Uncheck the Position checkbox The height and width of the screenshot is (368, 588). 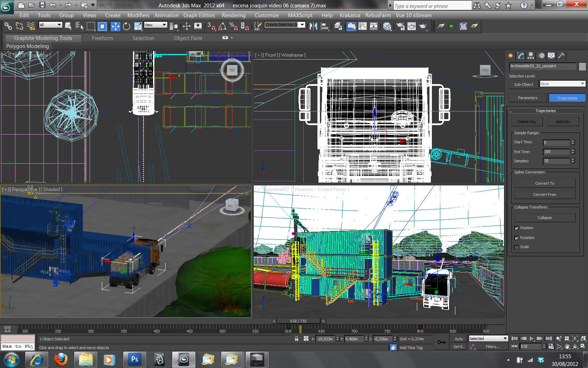pos(516,228)
